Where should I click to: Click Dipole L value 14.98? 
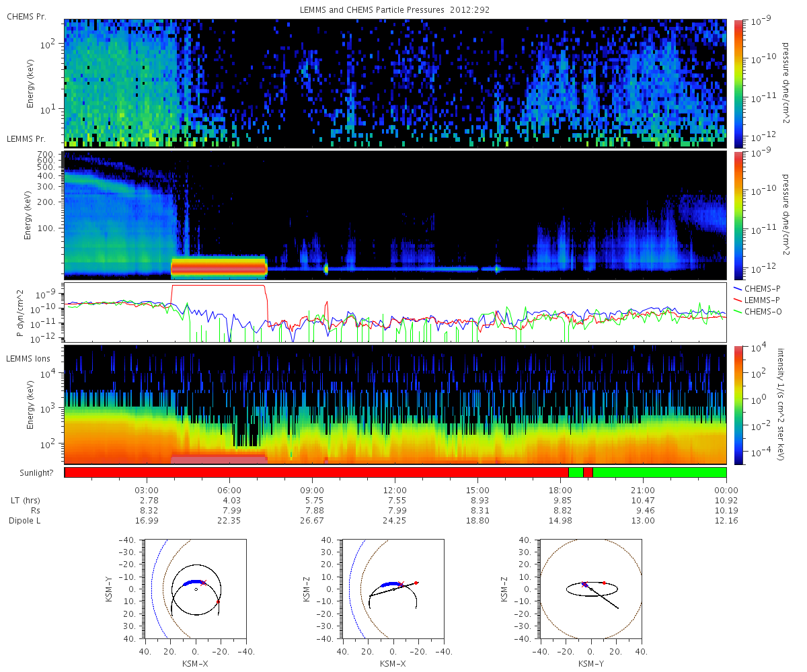point(560,521)
